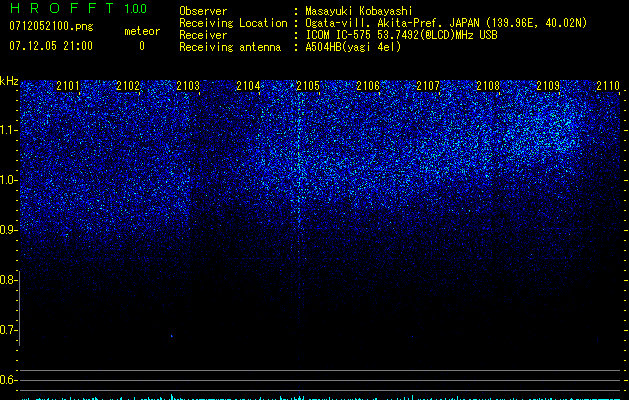Click the 2102 time marker
629x400 pixels.
click(128, 85)
